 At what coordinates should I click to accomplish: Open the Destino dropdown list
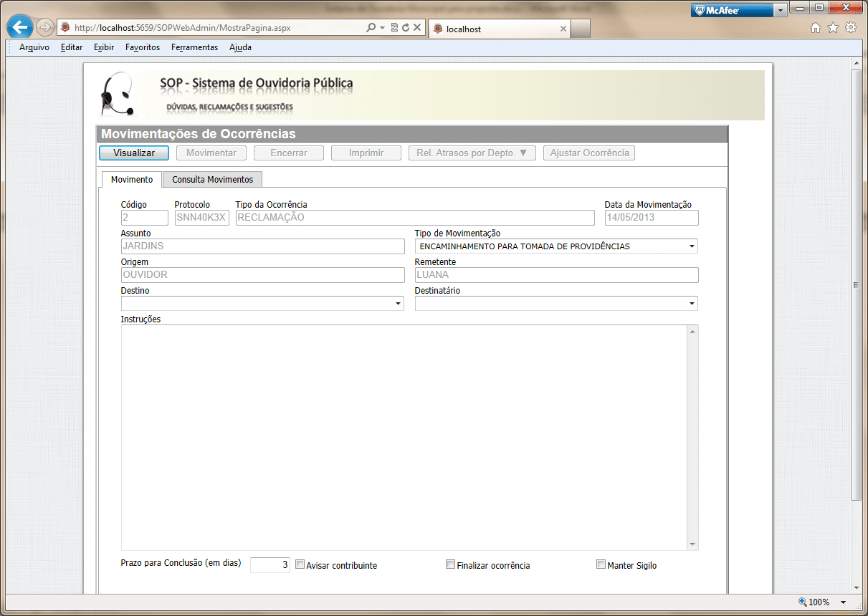pos(398,304)
